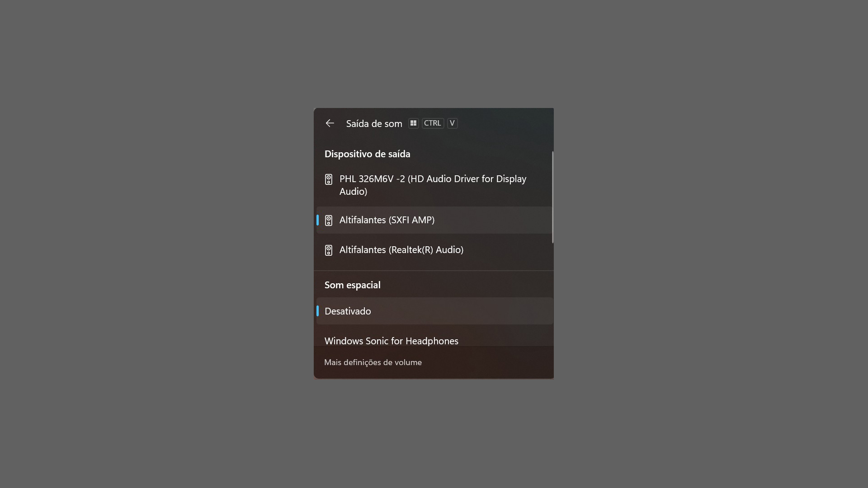Screen dimensions: 868x488
Task: Switch output to Altifalantes (Realtek(R) Audio)
Action: coord(401,250)
